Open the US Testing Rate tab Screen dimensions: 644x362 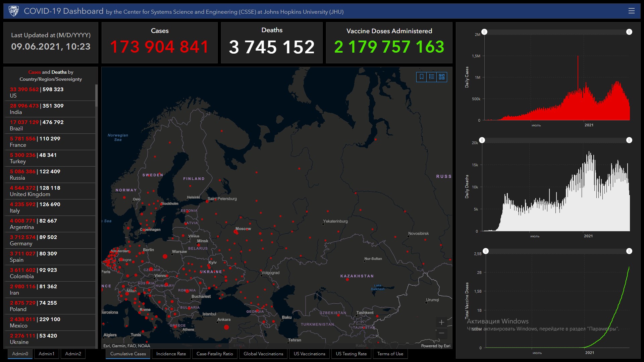point(351,354)
